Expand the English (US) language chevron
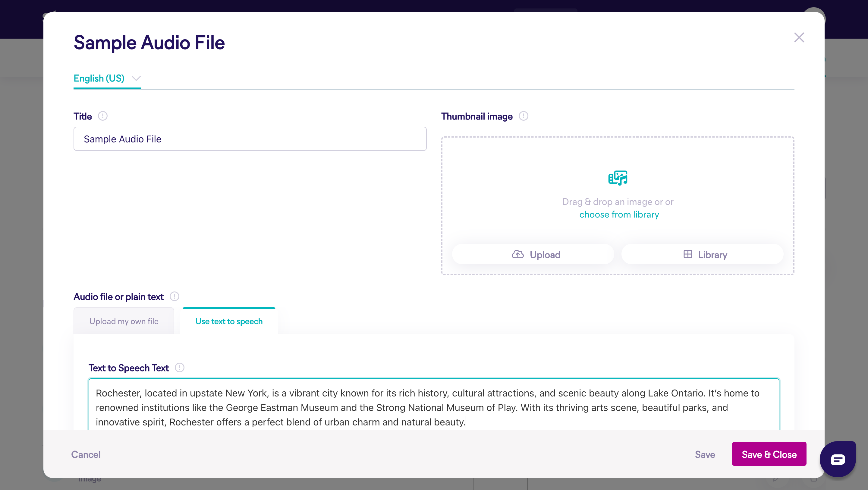 tap(136, 78)
